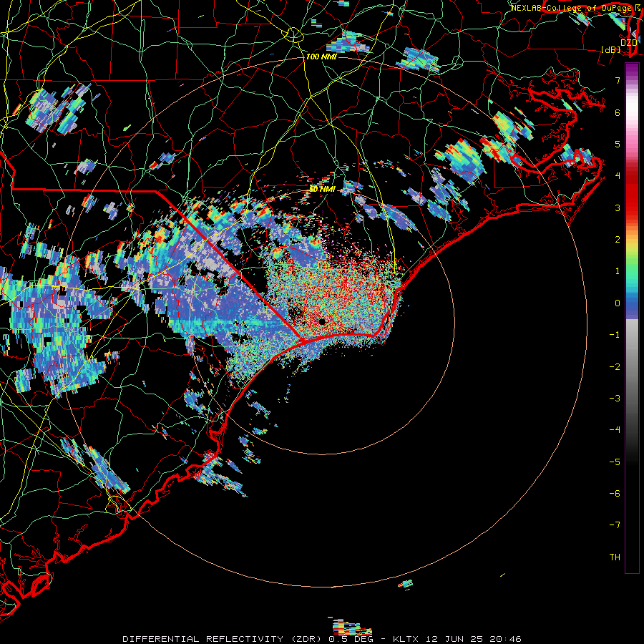Image resolution: width=644 pixels, height=644 pixels.
Task: Click the "[dB]" units label
Action: pos(610,49)
